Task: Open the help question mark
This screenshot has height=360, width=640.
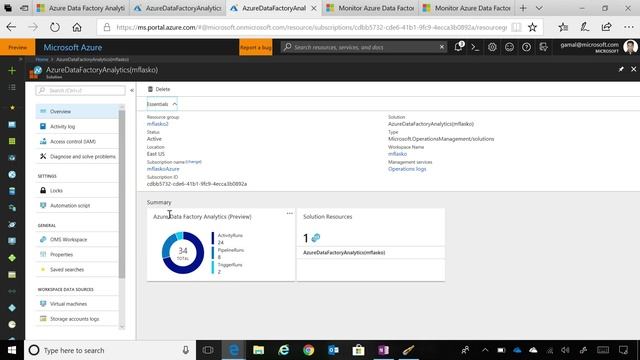Action: coord(527,47)
